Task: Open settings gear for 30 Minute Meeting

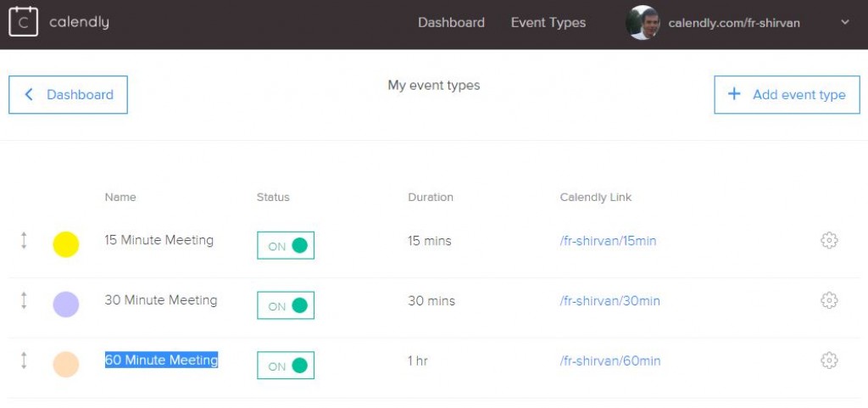Action: [829, 300]
